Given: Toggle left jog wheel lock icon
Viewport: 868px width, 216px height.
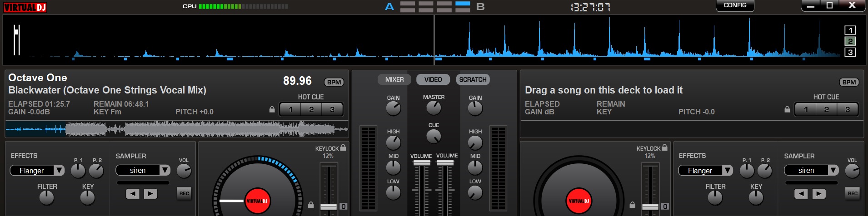Looking at the screenshot, I should tap(311, 205).
